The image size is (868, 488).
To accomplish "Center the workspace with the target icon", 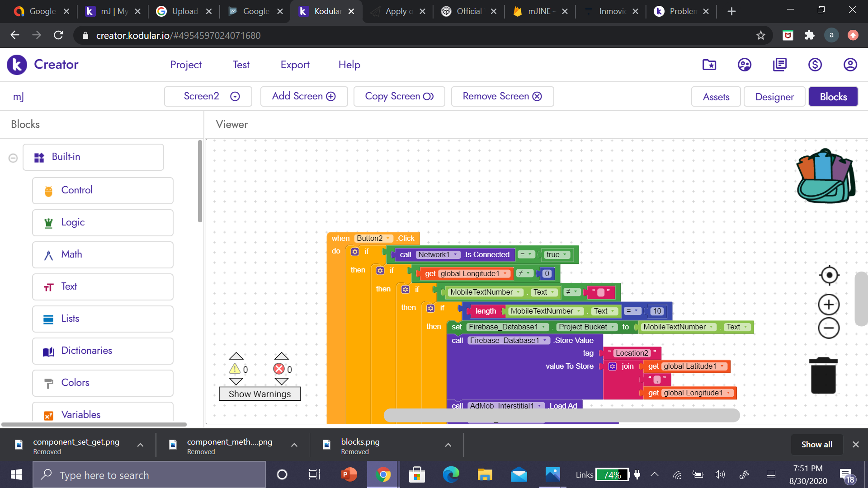I will (x=829, y=275).
